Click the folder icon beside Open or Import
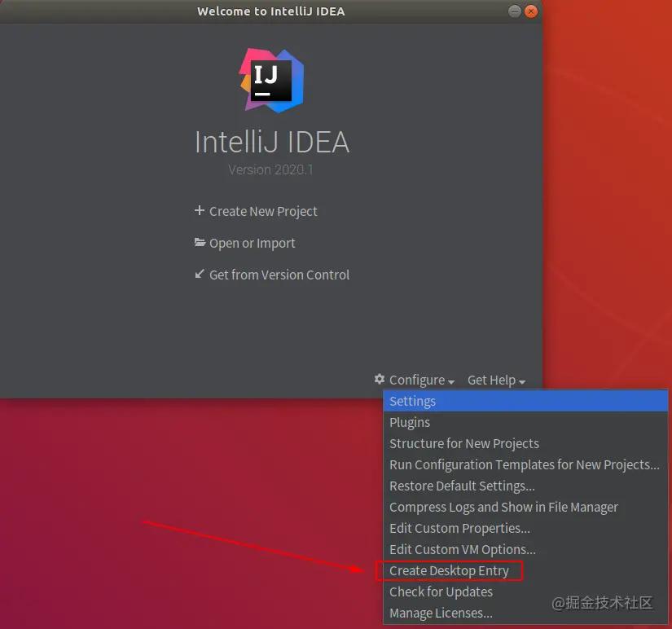This screenshot has height=629, width=672. 200,243
